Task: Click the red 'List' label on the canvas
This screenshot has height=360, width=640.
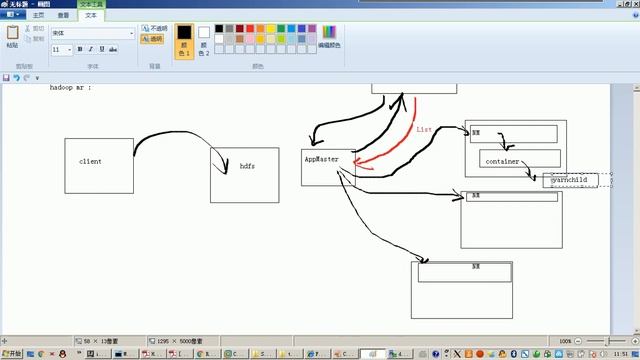Action: tap(424, 129)
